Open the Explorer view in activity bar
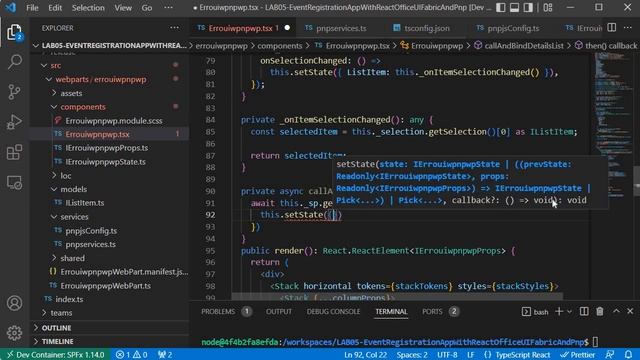 pos(14,32)
